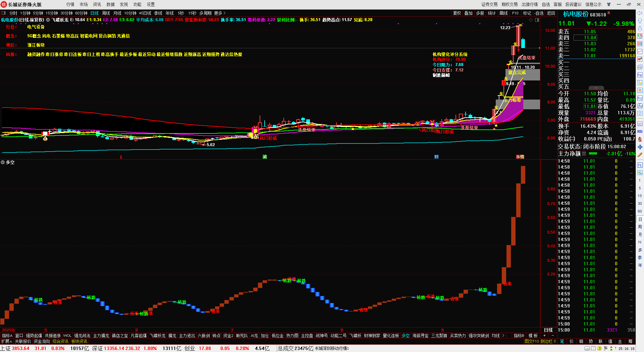Open the 行情 menu
Screen dimensions: 644x352
(70, 4)
